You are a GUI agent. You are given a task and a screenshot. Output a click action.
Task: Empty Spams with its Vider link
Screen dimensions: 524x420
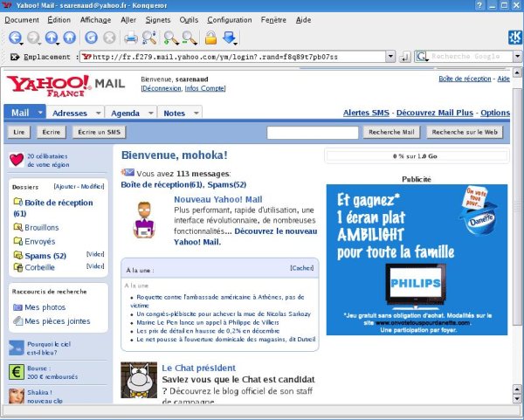(95, 254)
